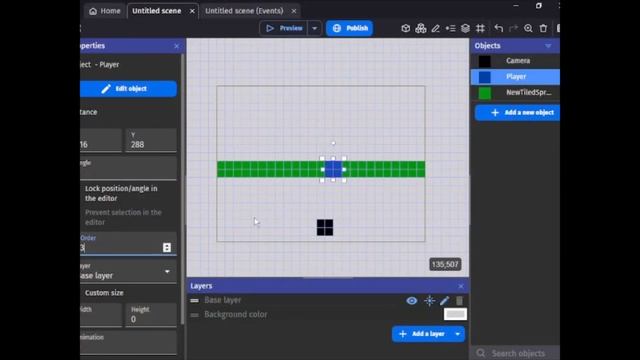Open Base layer lighting effects icon

[x=429, y=301]
